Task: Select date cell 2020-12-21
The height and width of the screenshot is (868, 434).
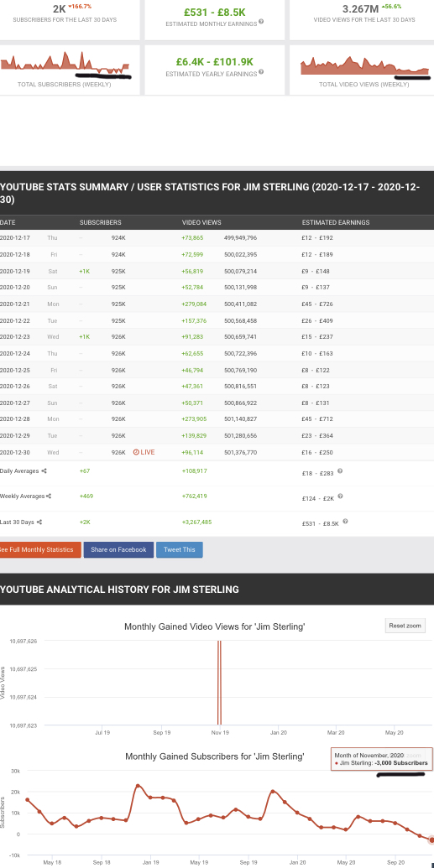Action: pos(15,304)
